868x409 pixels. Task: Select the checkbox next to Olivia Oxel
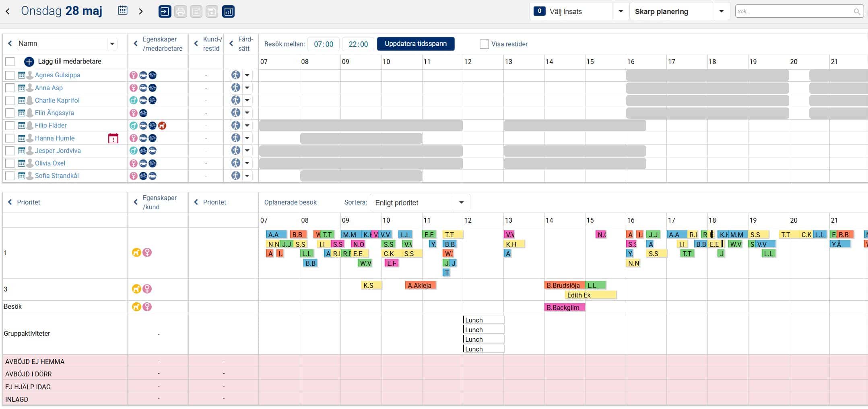pyautogui.click(x=10, y=163)
